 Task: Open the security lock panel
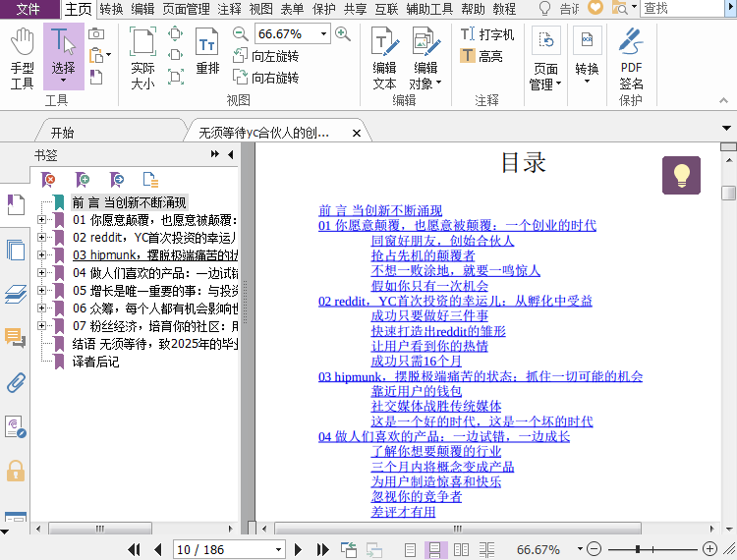16,471
